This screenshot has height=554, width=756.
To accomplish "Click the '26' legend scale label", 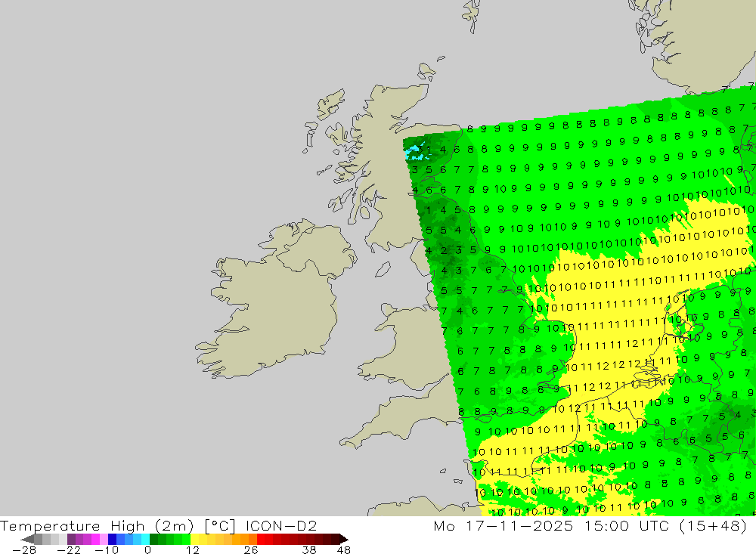I will tap(251, 550).
